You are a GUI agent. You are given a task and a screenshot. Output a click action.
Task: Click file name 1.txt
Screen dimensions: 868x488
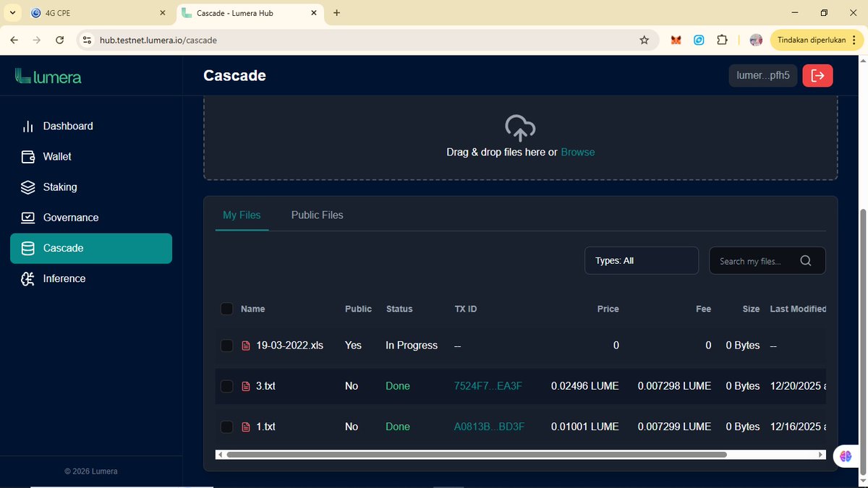click(x=265, y=427)
